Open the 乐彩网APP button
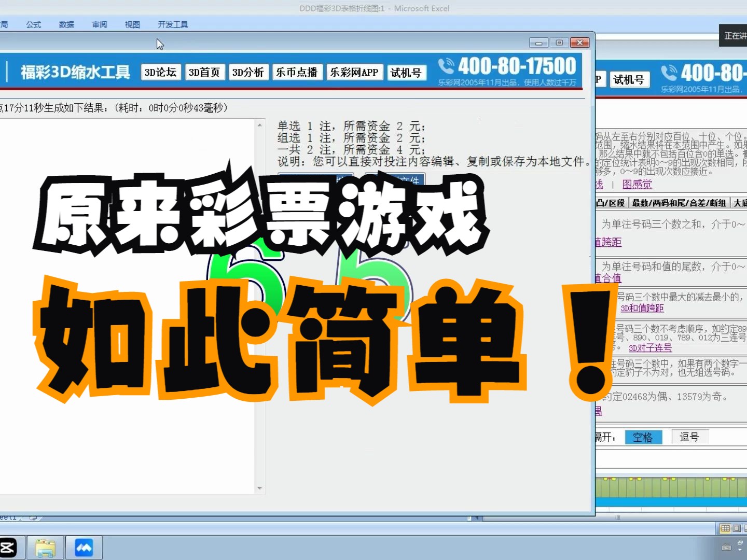The width and height of the screenshot is (747, 560). tap(354, 72)
